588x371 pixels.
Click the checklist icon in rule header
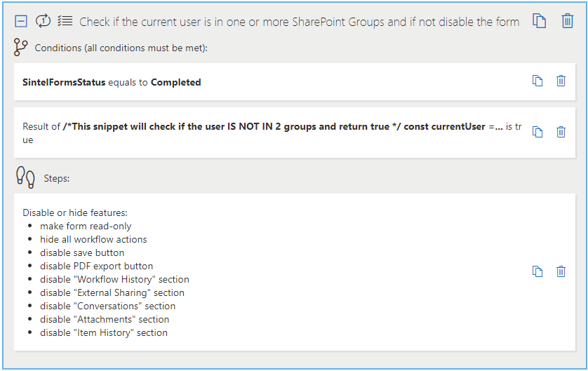click(65, 21)
